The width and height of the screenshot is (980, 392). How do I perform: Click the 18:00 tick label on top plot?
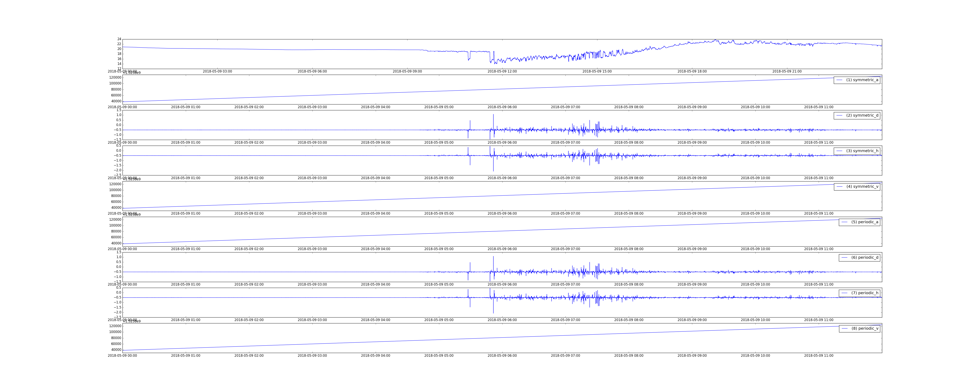point(692,72)
